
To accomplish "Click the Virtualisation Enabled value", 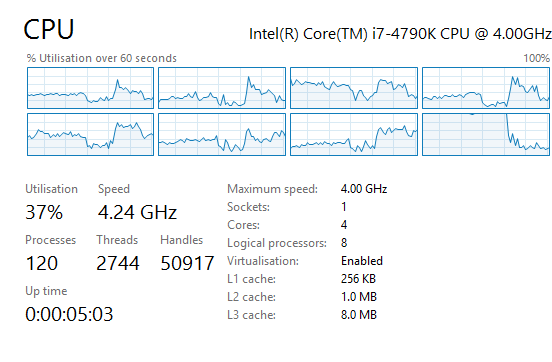I will pos(362,261).
